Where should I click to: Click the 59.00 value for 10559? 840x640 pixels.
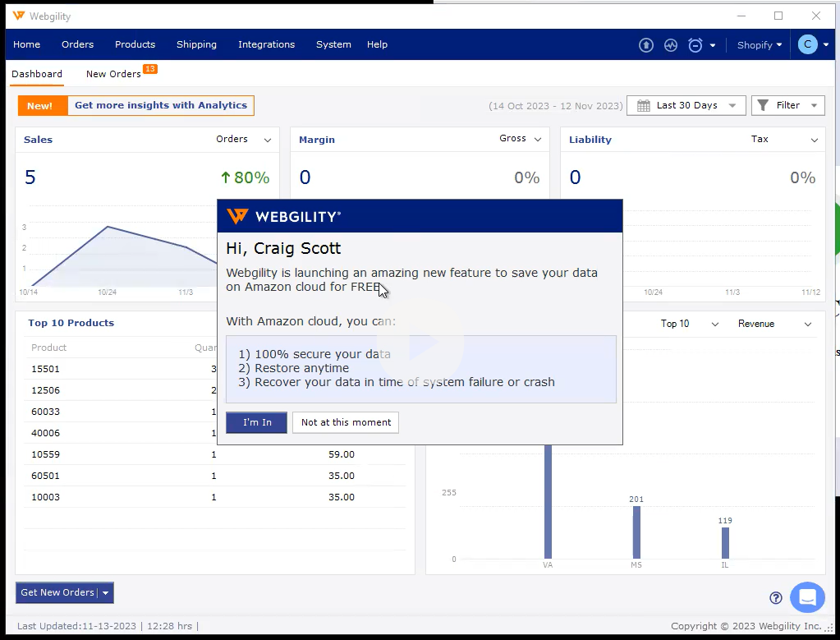tap(342, 454)
